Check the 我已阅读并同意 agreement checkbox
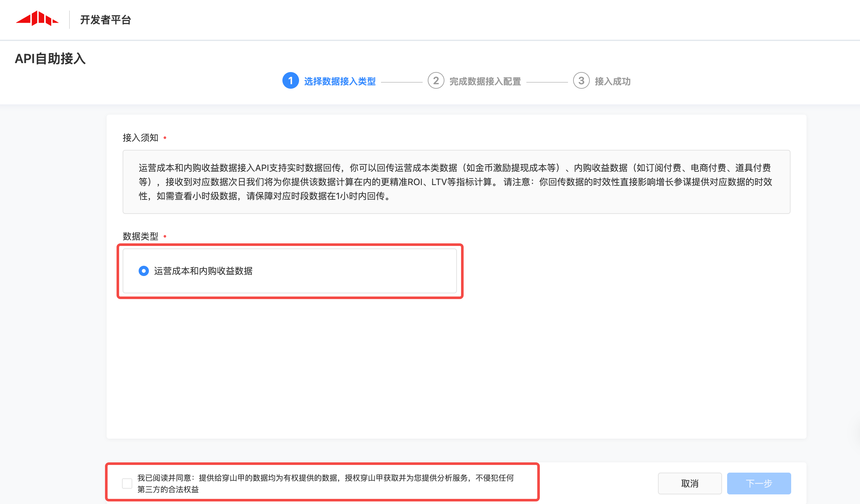This screenshot has width=860, height=504. click(127, 483)
